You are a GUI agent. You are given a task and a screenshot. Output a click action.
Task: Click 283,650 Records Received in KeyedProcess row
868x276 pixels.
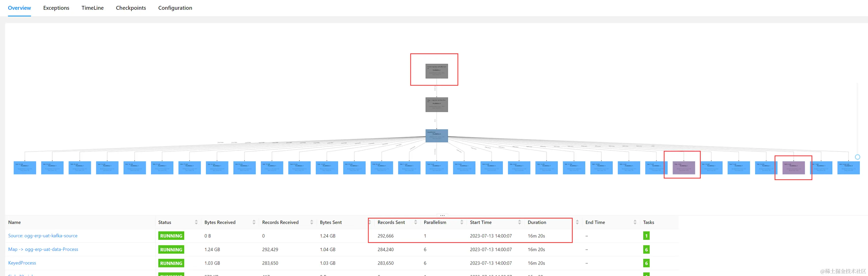(270, 263)
